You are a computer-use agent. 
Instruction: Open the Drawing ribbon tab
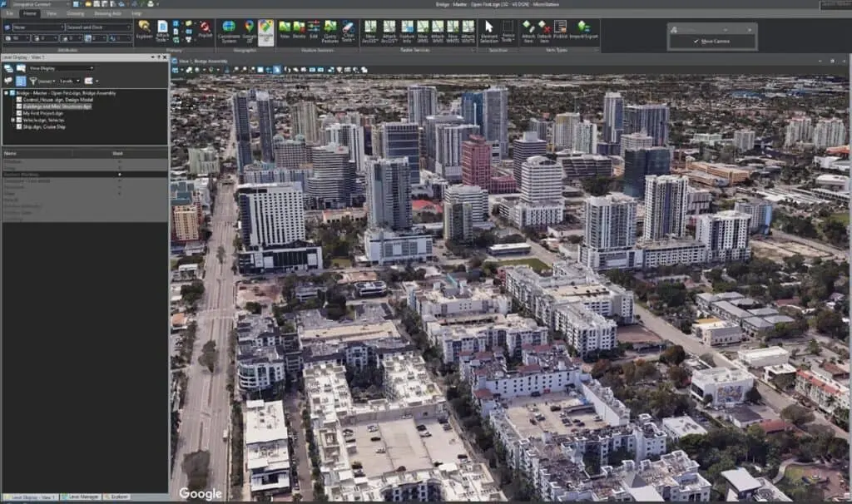pos(76,14)
